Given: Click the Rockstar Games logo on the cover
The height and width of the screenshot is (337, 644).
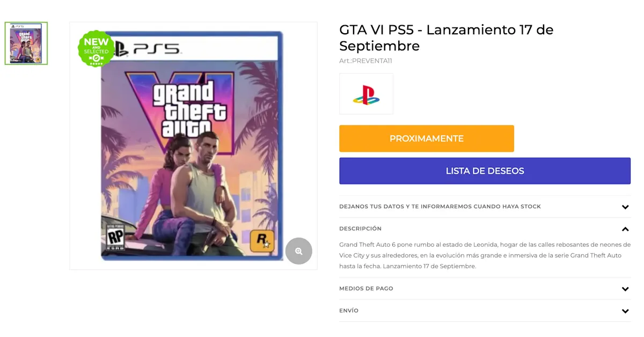Looking at the screenshot, I should coord(261,242).
